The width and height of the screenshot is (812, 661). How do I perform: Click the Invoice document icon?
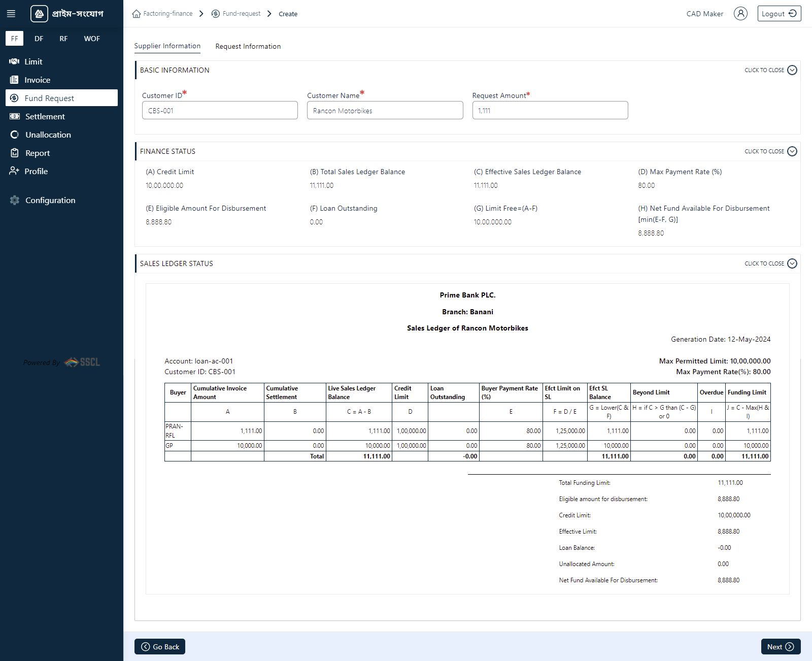click(14, 80)
